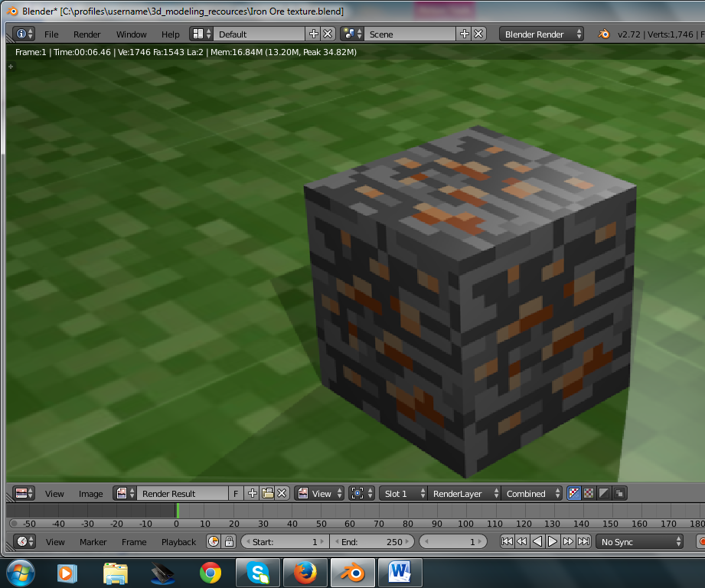
Task: Unlink Render Result with the X icon
Action: click(x=281, y=493)
